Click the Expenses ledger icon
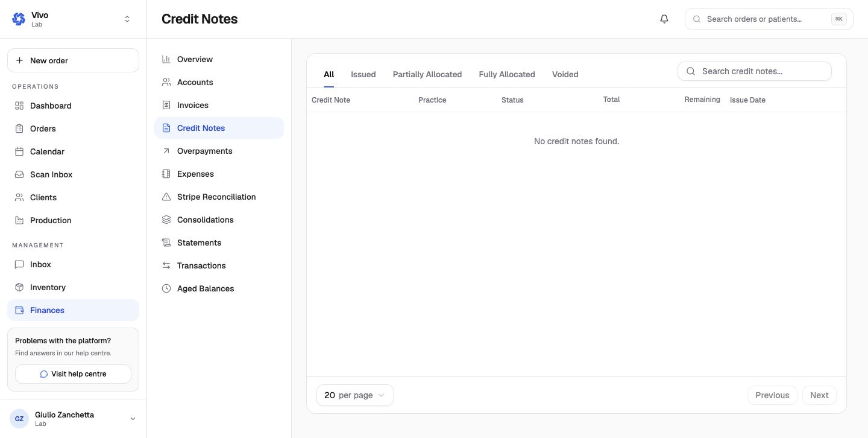868x438 pixels. tap(166, 174)
